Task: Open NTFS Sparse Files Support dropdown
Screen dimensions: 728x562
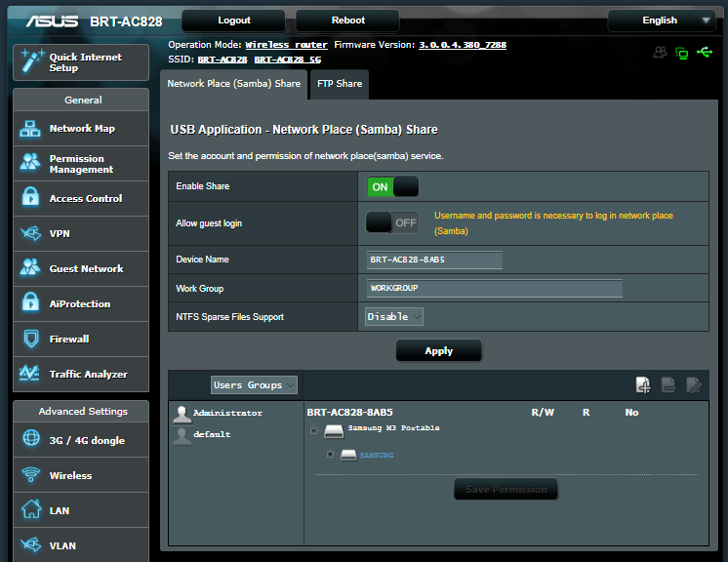Action: pos(394,317)
